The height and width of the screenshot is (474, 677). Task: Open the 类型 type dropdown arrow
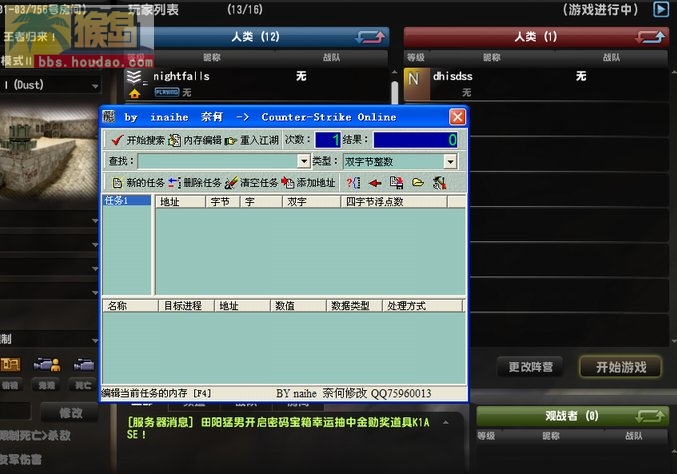point(450,161)
